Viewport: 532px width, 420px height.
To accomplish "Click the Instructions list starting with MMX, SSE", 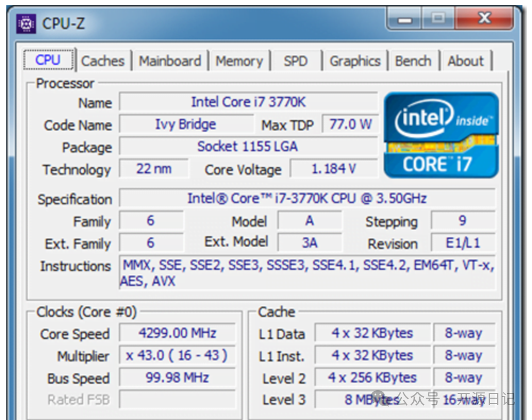I will click(307, 273).
